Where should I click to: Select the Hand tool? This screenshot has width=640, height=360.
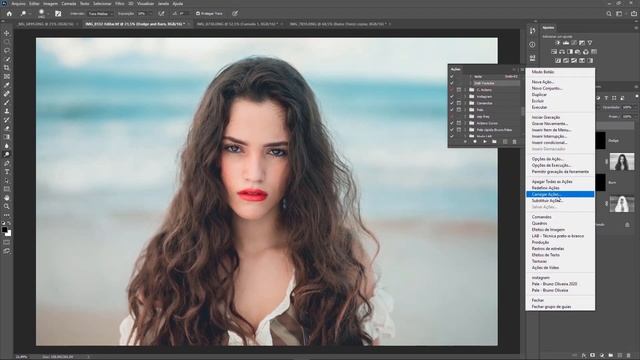(x=7, y=198)
